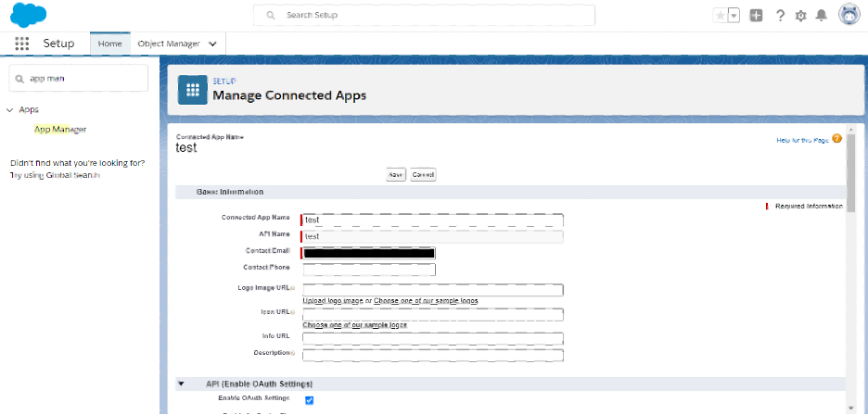Switch to the Home tab

pyautogui.click(x=109, y=44)
